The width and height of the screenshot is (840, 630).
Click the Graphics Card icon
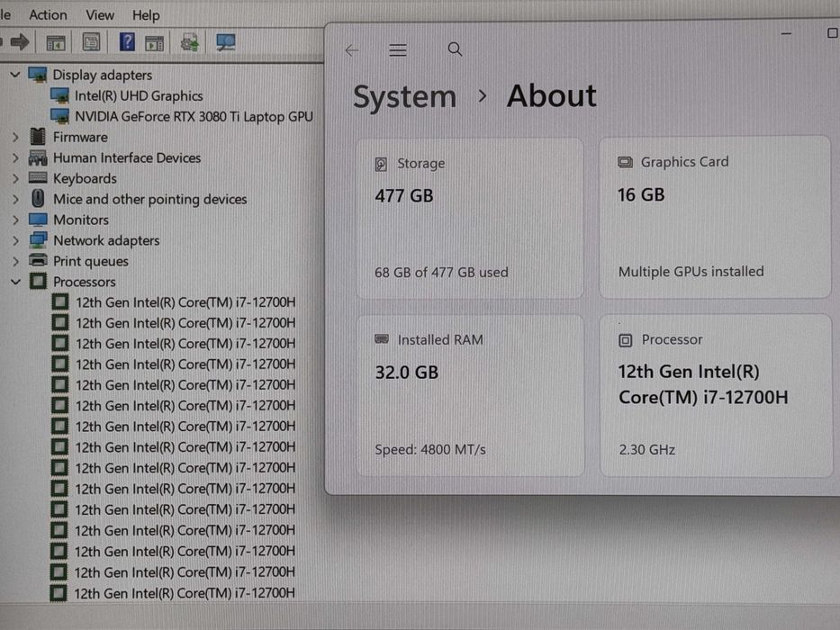coord(625,162)
